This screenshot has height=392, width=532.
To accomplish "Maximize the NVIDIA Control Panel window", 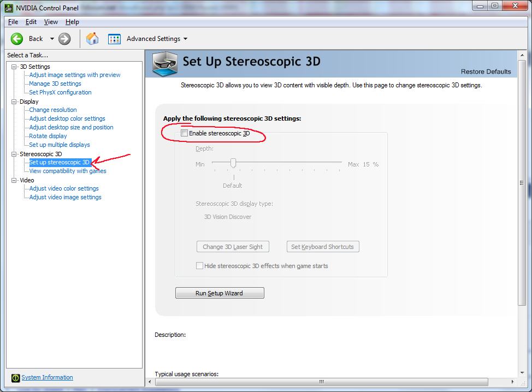I will [x=495, y=6].
